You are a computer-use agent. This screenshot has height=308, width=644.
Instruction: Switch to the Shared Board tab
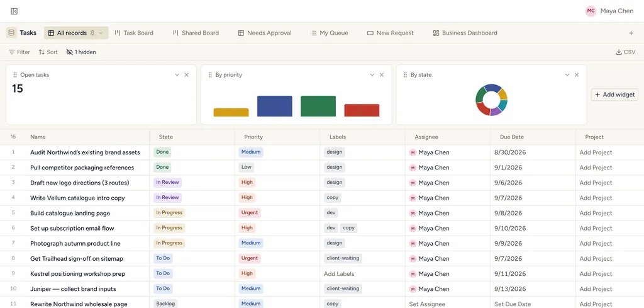coord(196,33)
